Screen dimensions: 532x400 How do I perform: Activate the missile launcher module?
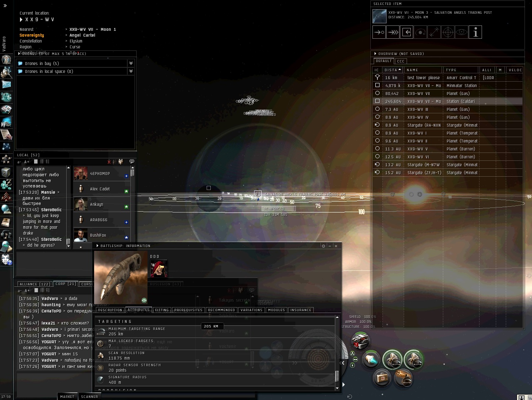click(361, 342)
